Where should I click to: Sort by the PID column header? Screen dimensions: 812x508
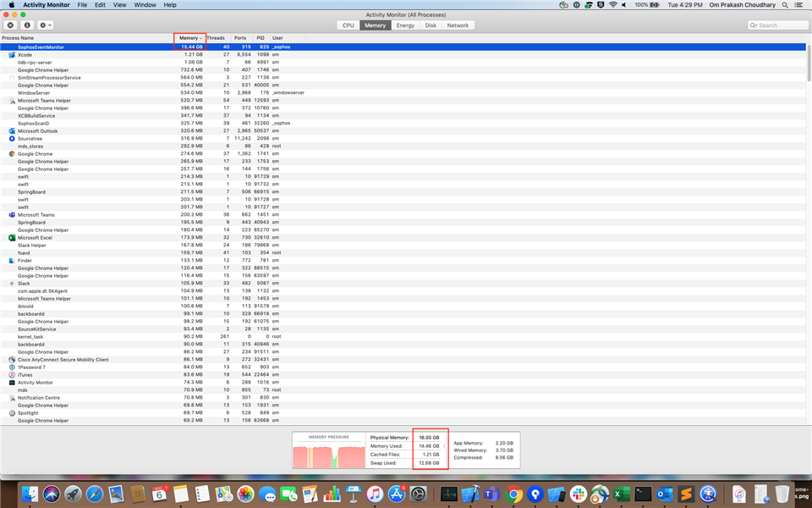coord(261,38)
